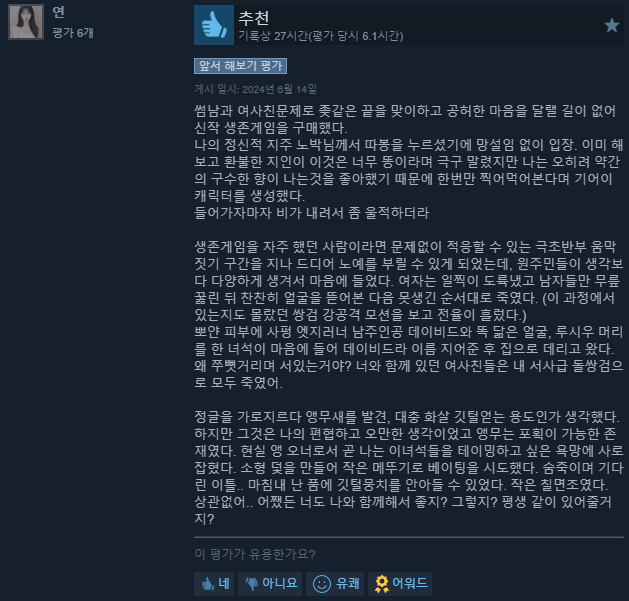This screenshot has width=629, height=601.
Task: Open the reviewer's profile avatar picture
Action: click(x=26, y=22)
